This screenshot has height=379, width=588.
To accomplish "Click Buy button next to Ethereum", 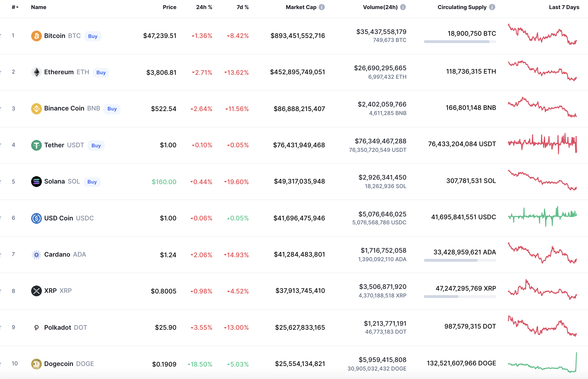I will click(x=101, y=72).
